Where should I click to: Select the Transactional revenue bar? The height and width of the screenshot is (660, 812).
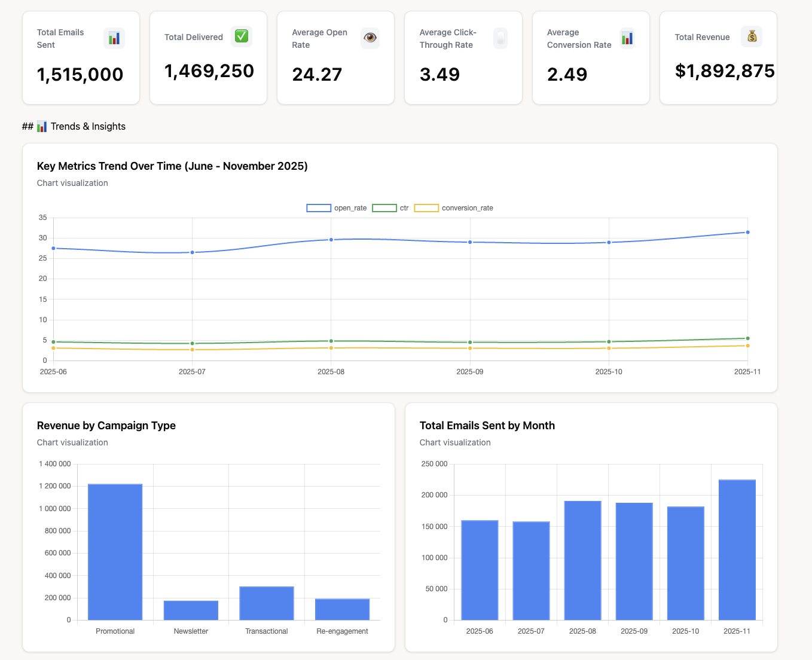[x=267, y=603]
